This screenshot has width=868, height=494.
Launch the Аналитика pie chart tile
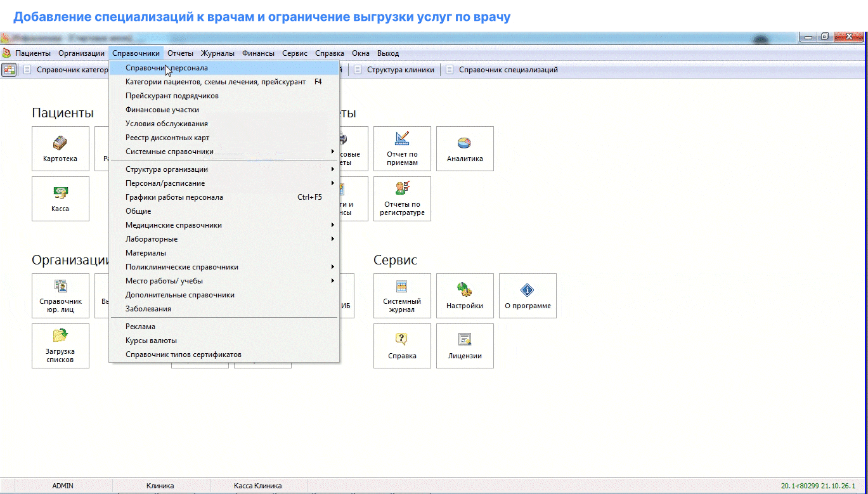pos(465,148)
